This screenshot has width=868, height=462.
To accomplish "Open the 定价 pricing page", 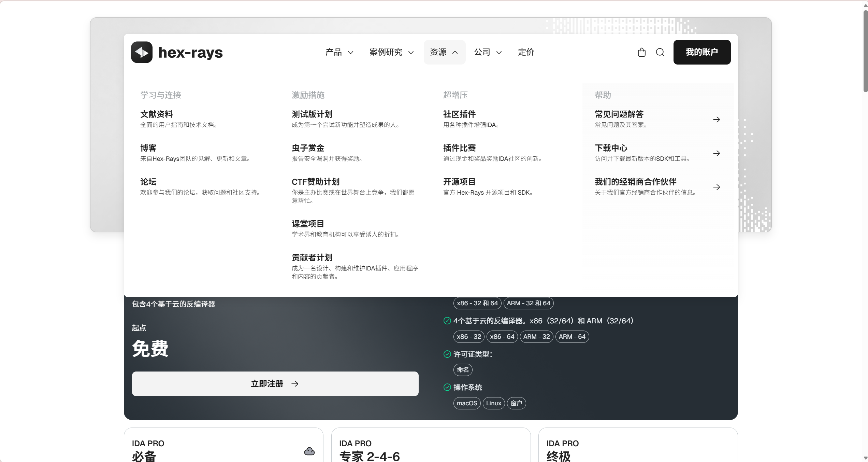I will pos(526,52).
